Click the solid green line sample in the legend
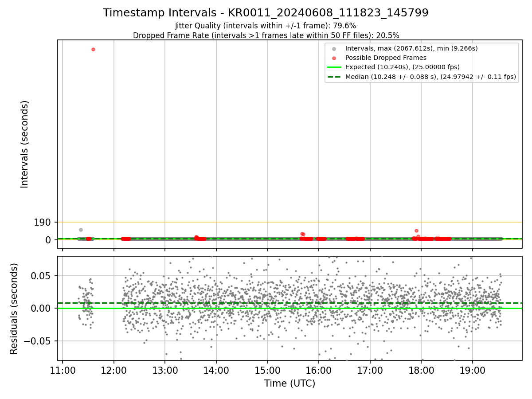 coord(334,67)
